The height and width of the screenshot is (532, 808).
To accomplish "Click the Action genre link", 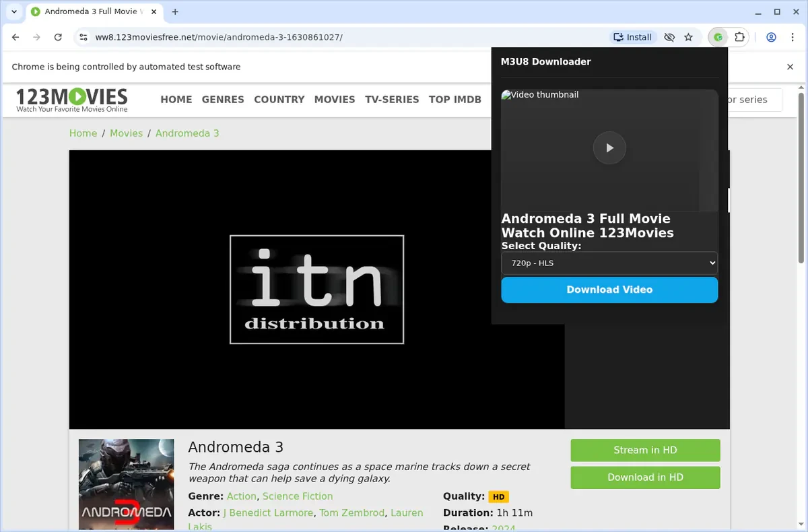I will tap(241, 496).
